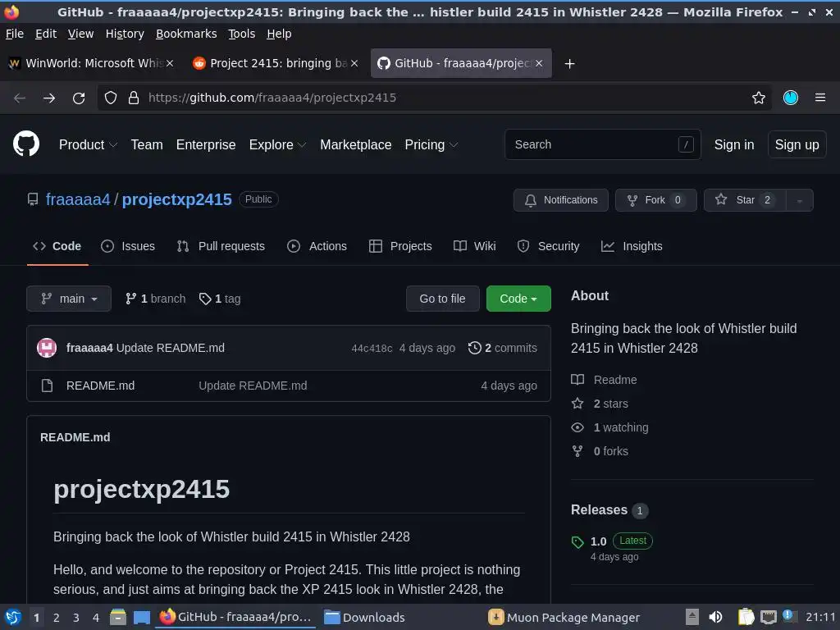The image size is (840, 630).
Task: Expand the Explore dropdown menu
Action: pyautogui.click(x=277, y=144)
